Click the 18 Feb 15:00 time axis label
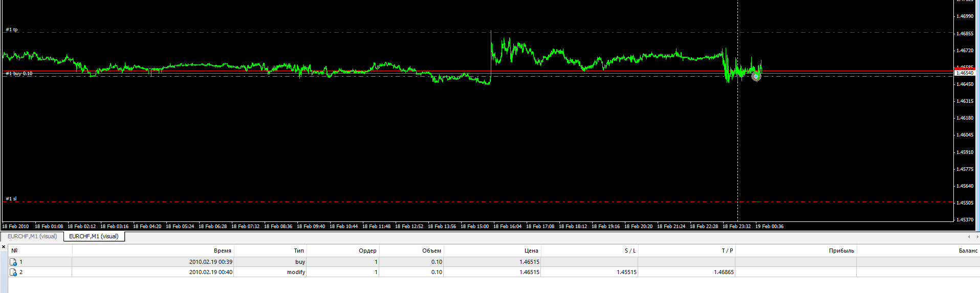The height and width of the screenshot is (293, 980). click(475, 226)
